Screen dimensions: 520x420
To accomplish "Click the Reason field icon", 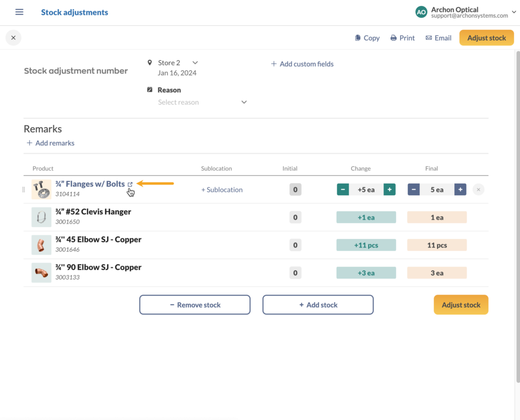I will coord(149,89).
